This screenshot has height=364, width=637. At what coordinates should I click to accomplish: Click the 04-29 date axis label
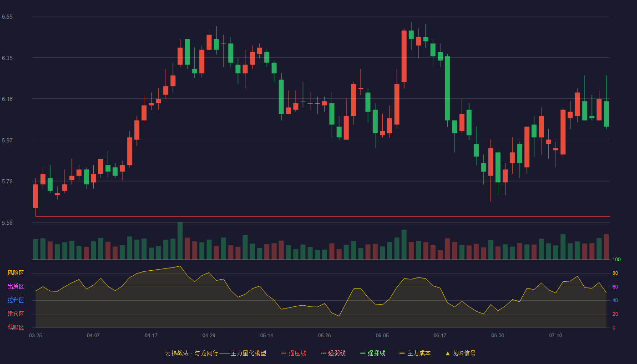(209, 335)
